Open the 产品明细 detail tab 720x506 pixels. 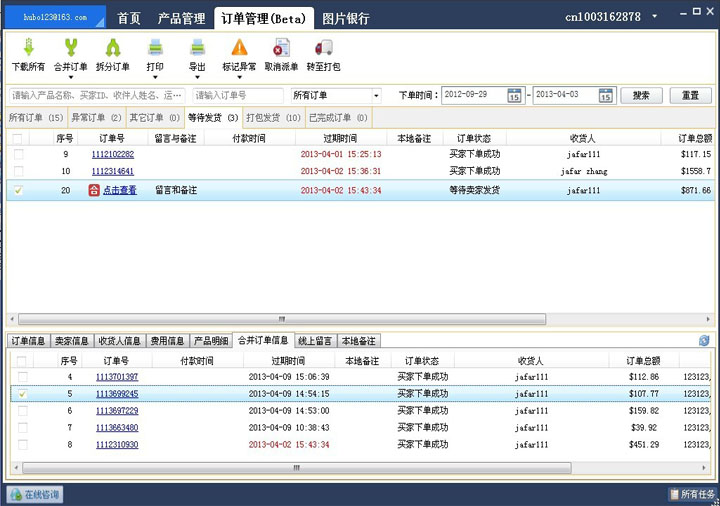click(211, 341)
